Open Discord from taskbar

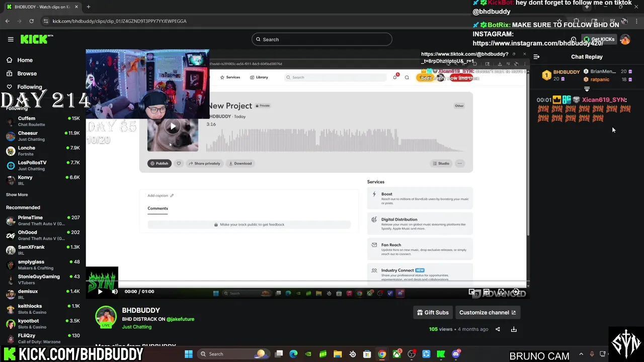456,354
